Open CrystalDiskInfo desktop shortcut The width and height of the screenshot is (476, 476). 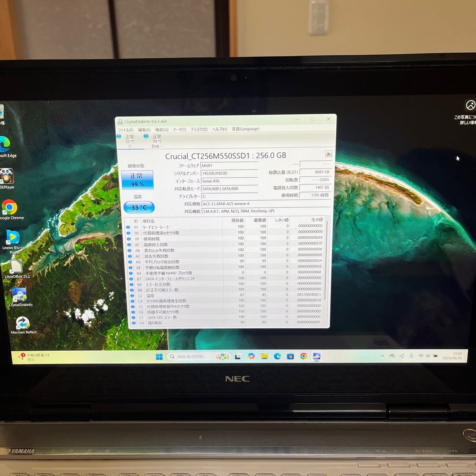tap(20, 297)
